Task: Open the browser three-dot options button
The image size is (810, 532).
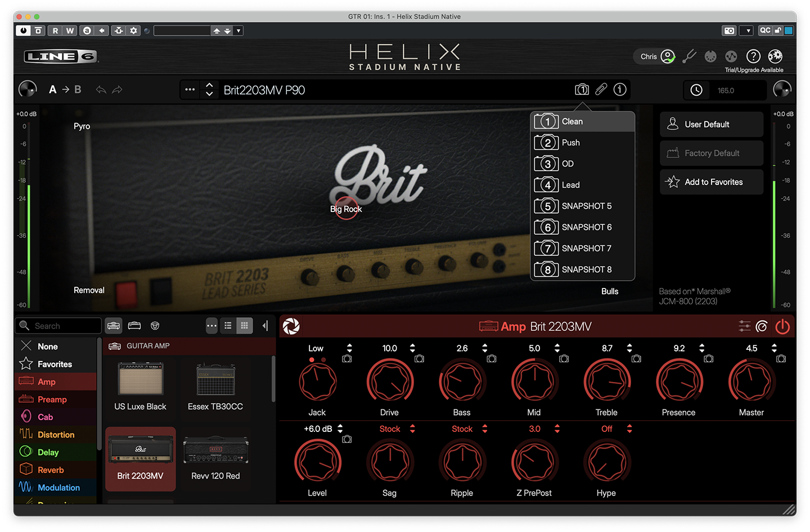Action: (x=211, y=326)
